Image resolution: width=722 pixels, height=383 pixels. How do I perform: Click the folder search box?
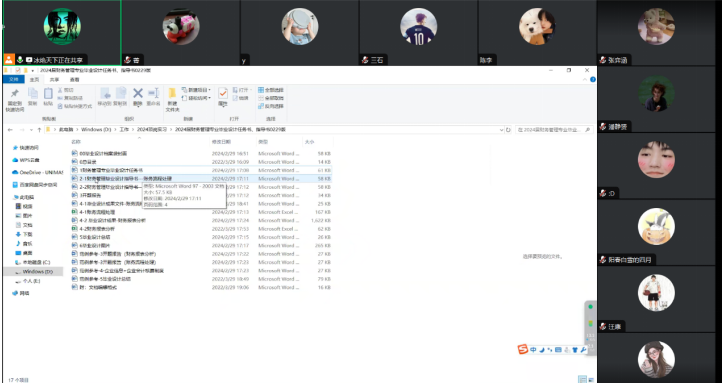click(553, 130)
